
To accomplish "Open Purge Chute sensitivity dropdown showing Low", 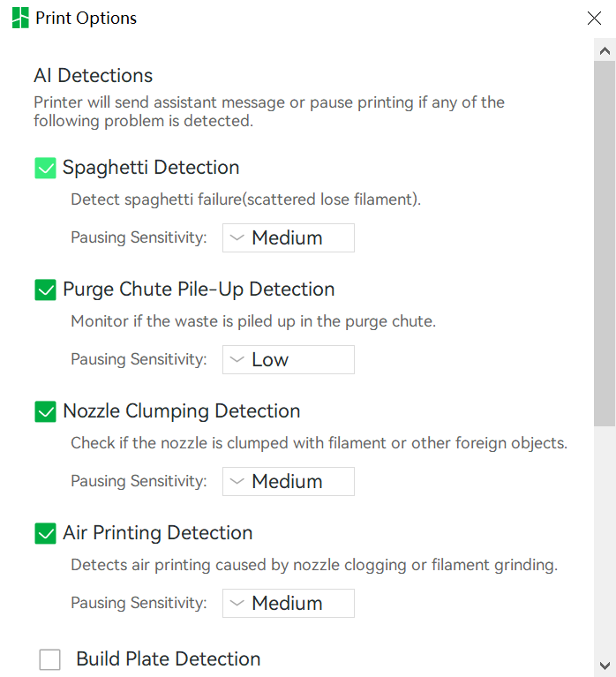I will pos(289,359).
